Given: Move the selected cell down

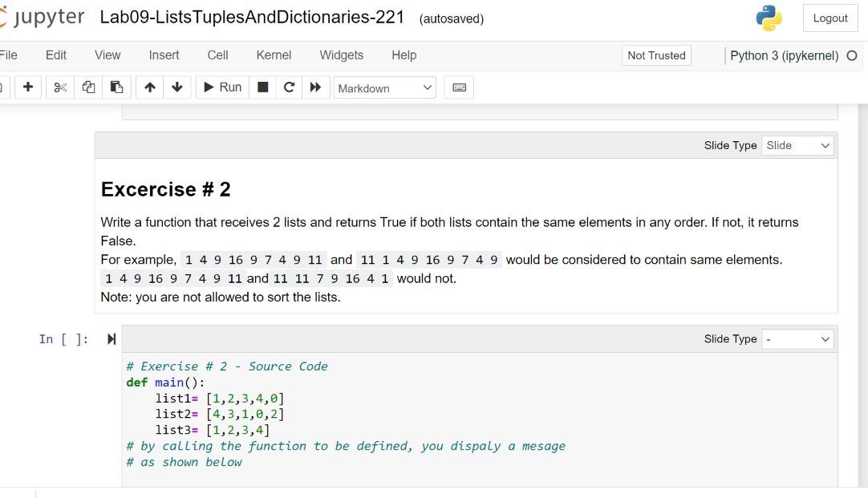Looking at the screenshot, I should (176, 87).
